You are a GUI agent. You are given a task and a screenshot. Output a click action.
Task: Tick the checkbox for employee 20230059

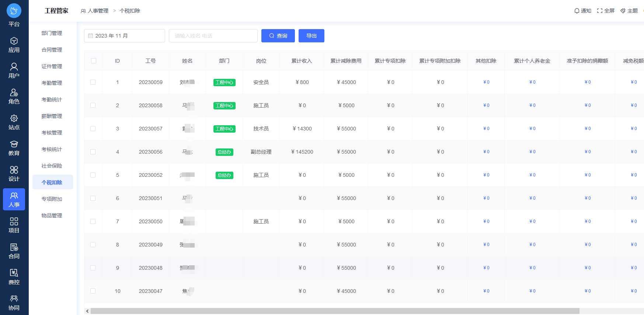click(x=93, y=82)
